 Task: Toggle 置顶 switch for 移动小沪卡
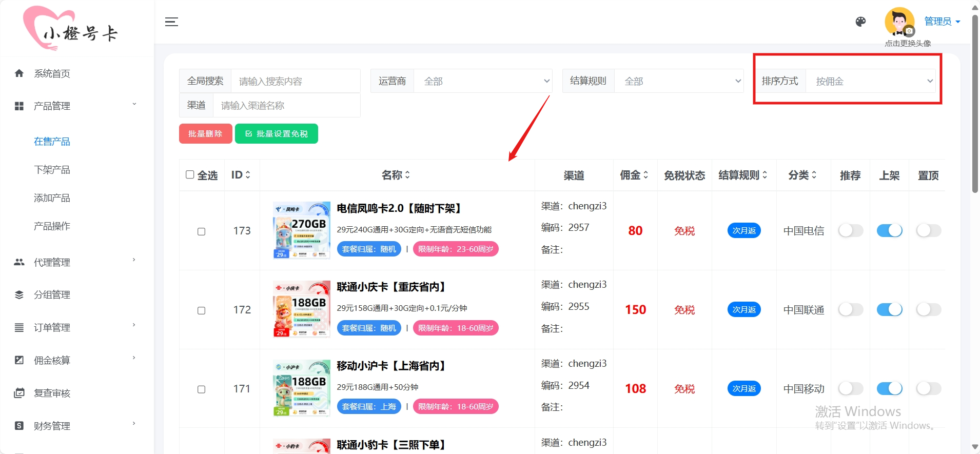click(x=928, y=388)
